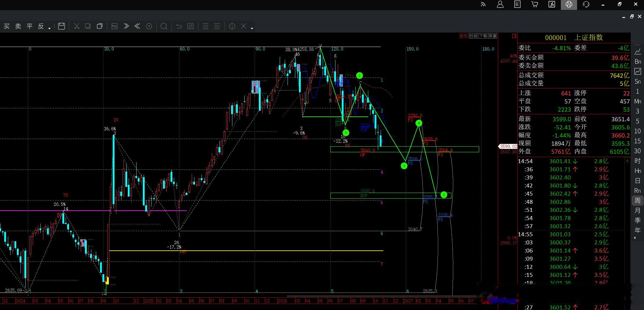Click the 反 reverse button
Viewport: 644px width, 310px height.
(41, 26)
